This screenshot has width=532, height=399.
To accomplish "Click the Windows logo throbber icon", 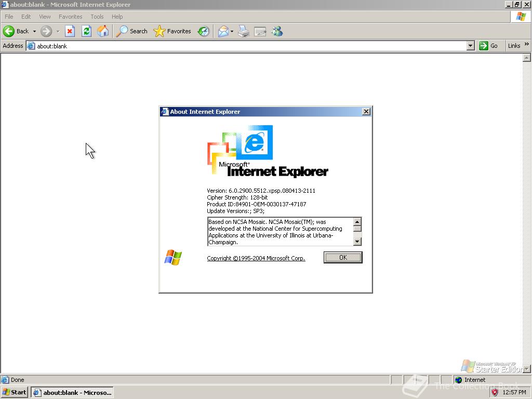I will pos(521,17).
